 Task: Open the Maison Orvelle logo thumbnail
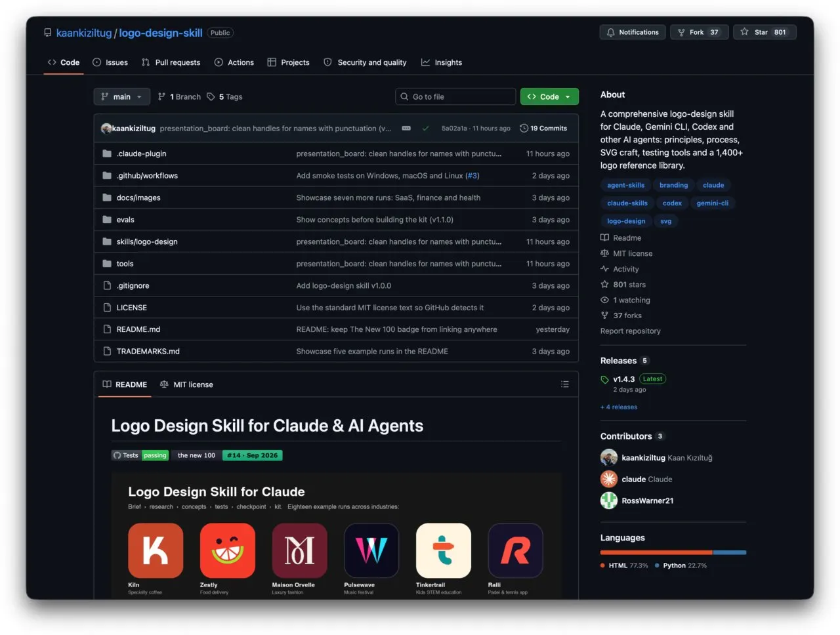coord(300,550)
